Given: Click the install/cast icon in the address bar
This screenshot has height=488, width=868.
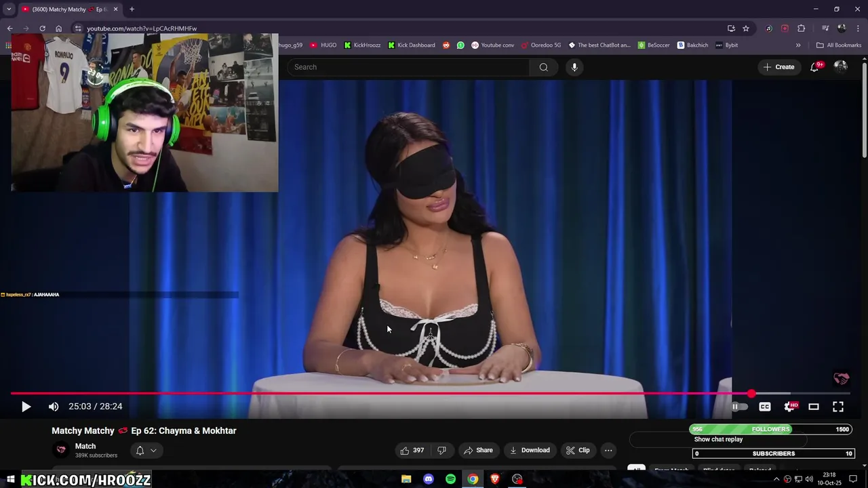Looking at the screenshot, I should [731, 28].
